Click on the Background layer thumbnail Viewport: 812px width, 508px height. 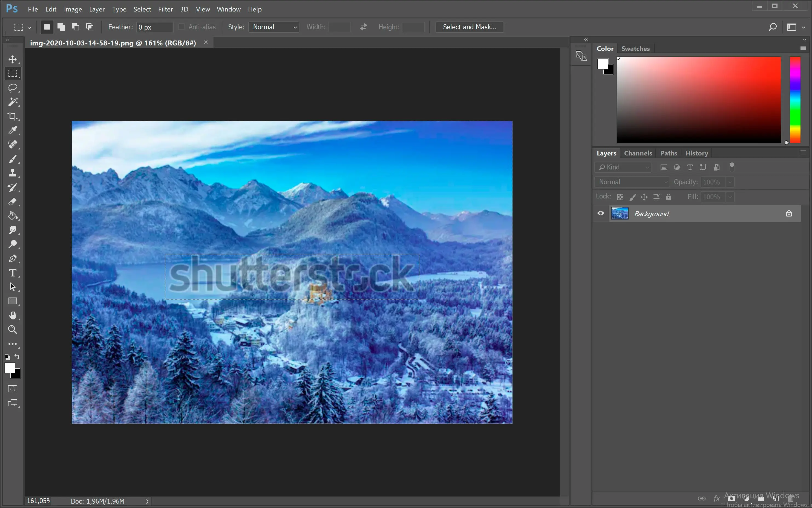pyautogui.click(x=620, y=213)
